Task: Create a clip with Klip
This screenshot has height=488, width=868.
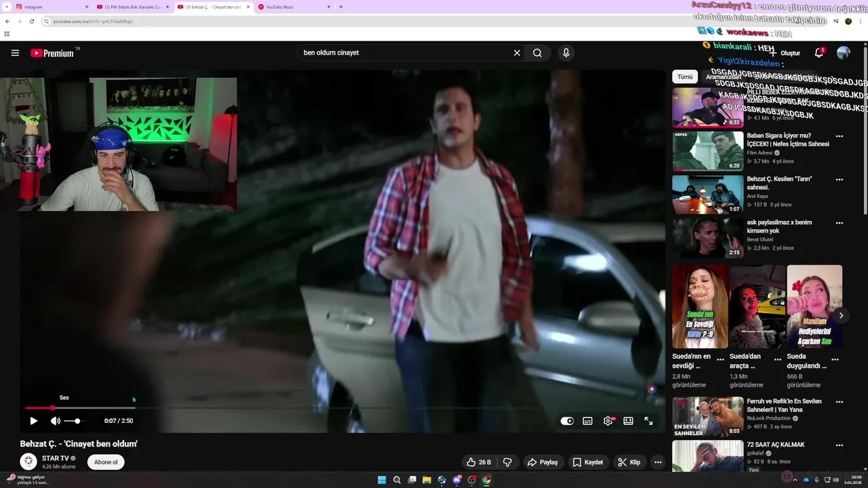Action: point(629,462)
